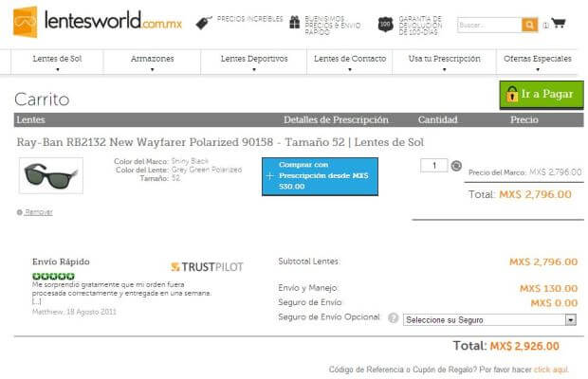Viewport: 588px width, 379px height.
Task: Click the arrow below Lentes de Sol
Action: (x=57, y=70)
